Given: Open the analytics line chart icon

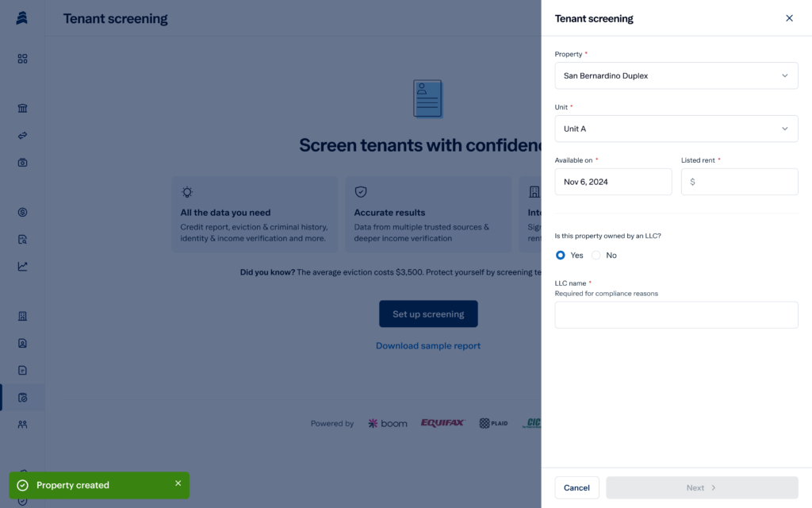Looking at the screenshot, I should 22,266.
